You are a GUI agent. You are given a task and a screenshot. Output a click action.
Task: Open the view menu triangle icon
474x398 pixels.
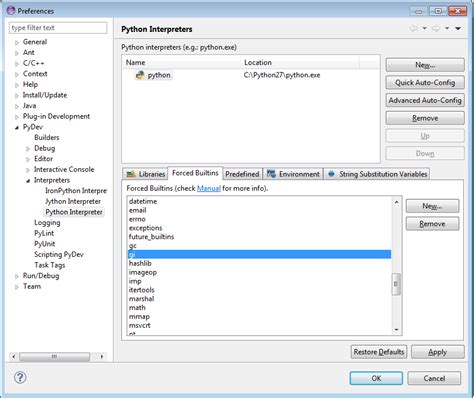pyautogui.click(x=458, y=28)
